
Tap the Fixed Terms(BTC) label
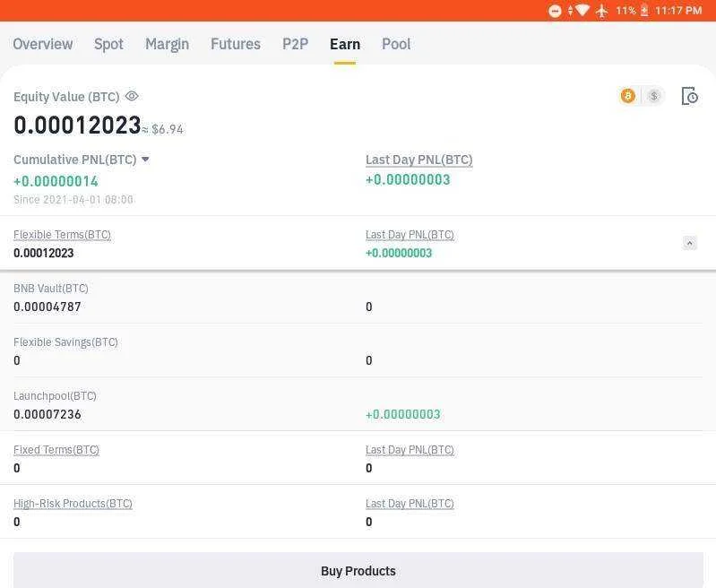[56, 450]
